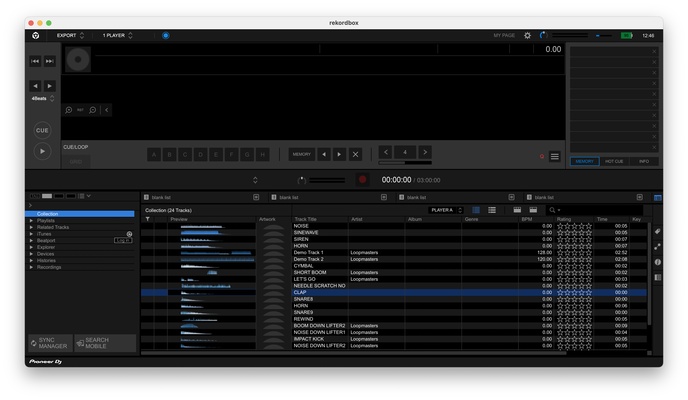Select the MEMORY tab in cue panel

tap(584, 161)
